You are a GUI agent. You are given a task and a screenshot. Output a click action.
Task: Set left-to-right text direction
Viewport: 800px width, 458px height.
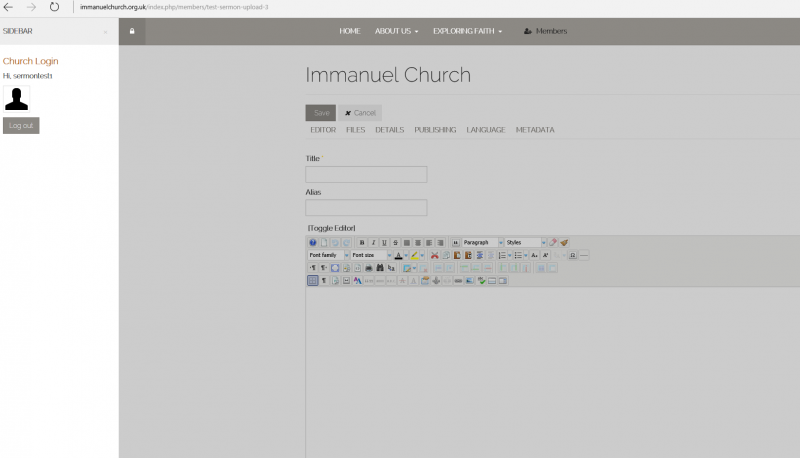(313, 268)
